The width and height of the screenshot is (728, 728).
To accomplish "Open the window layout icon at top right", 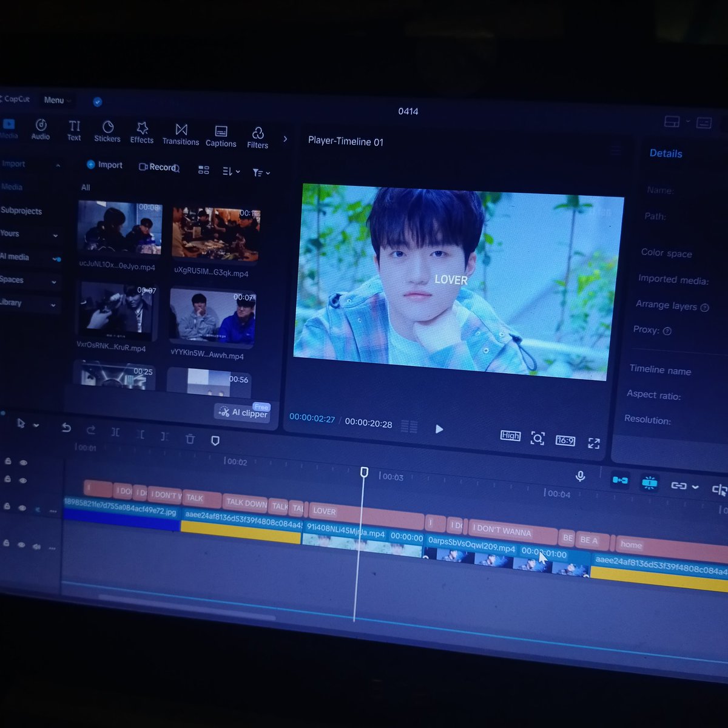I will point(672,121).
